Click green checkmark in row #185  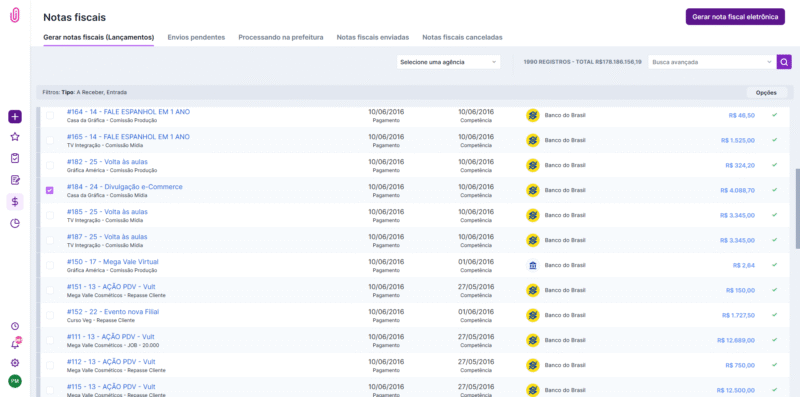pos(774,215)
